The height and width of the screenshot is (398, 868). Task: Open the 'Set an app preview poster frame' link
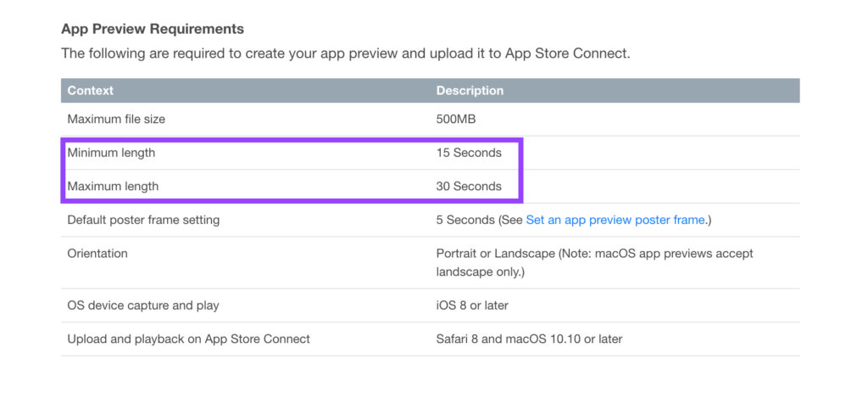pos(615,220)
